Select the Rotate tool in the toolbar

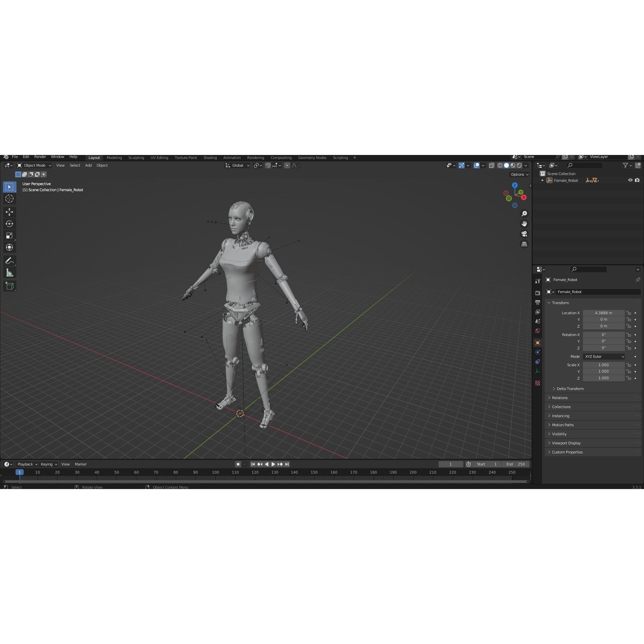click(9, 224)
